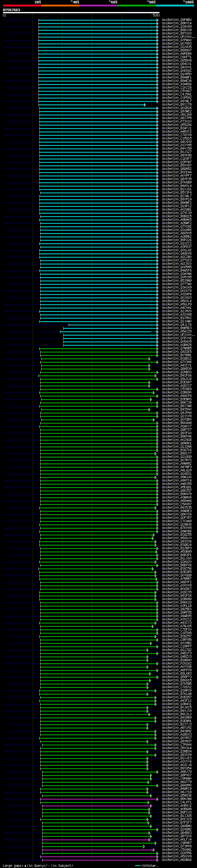
Task: Pick UniRef100_Q3B690 from the list
Action: click(x=177, y=393)
